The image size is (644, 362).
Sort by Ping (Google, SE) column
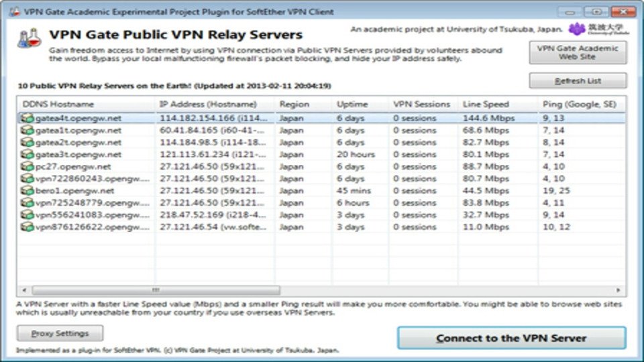click(x=582, y=105)
